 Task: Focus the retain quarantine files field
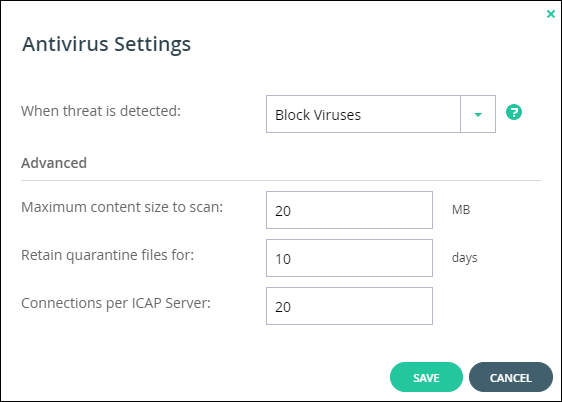349,258
